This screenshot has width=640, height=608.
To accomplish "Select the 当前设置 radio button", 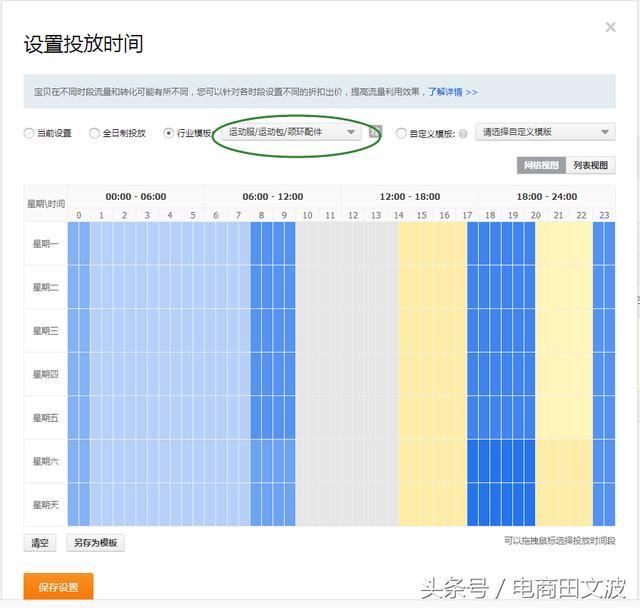I will [29, 133].
